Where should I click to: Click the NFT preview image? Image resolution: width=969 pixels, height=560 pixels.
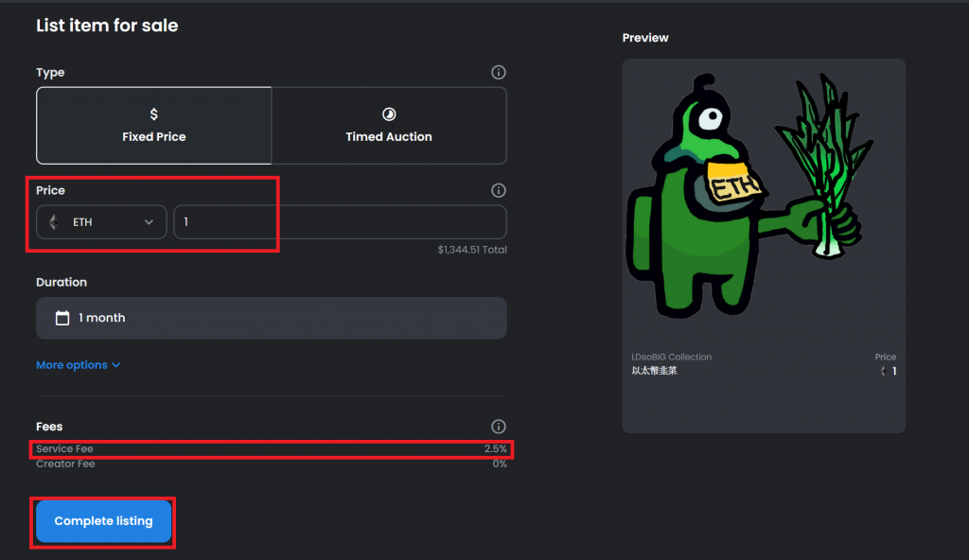point(750,196)
